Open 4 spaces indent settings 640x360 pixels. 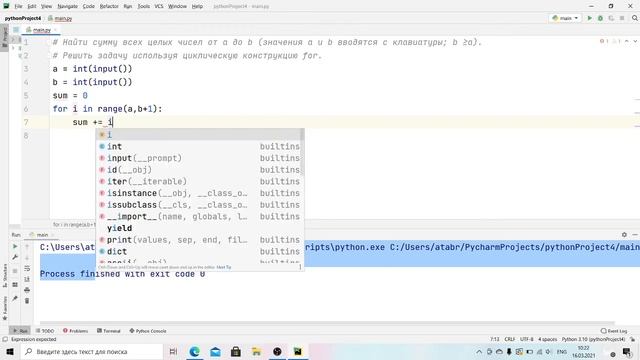click(547, 339)
